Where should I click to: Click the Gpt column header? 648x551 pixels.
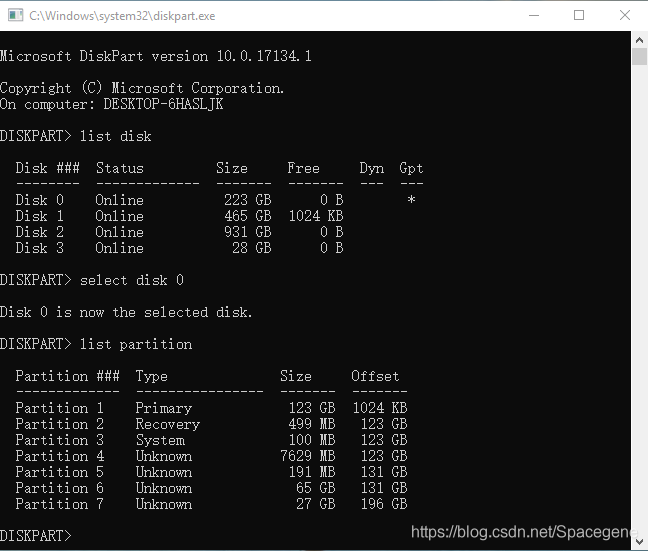(411, 168)
